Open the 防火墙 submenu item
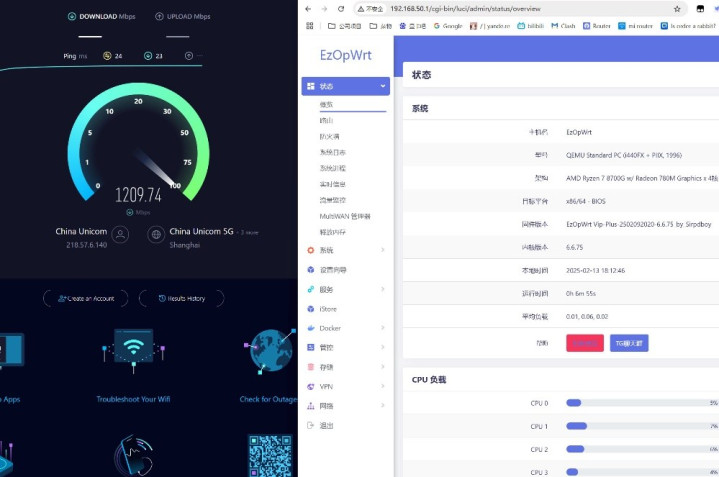Screen dimensions: 719x477 pos(329,137)
